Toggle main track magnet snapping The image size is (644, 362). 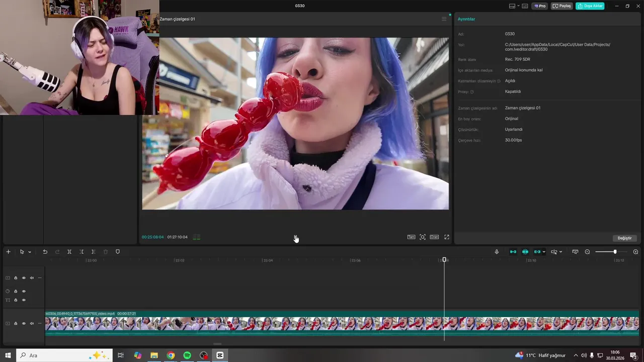[x=513, y=252]
